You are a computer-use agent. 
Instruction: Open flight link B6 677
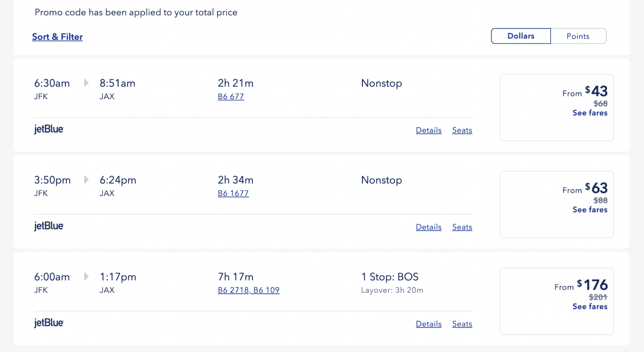pyautogui.click(x=231, y=96)
